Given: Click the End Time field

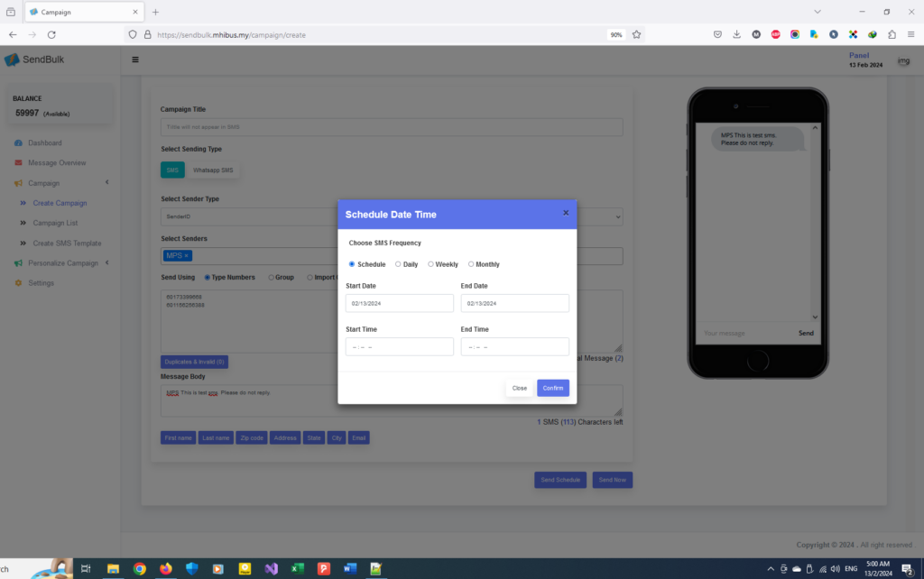Looking at the screenshot, I should click(514, 347).
